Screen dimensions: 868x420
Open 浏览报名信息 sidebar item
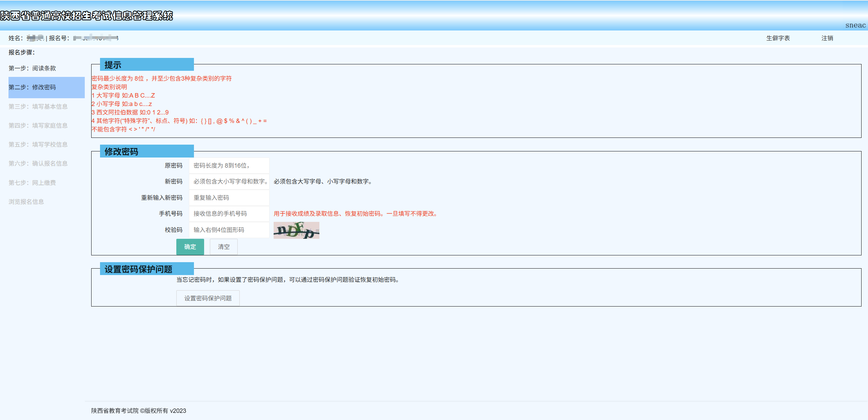point(26,202)
